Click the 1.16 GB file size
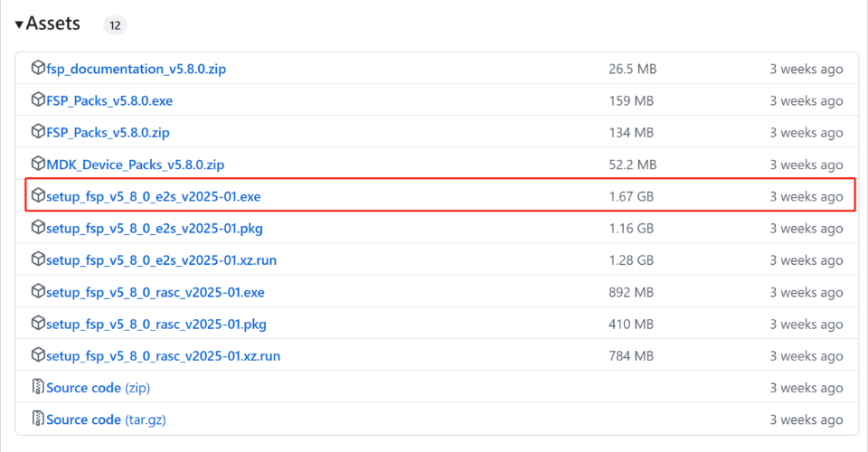This screenshot has height=452, width=868. tap(631, 229)
